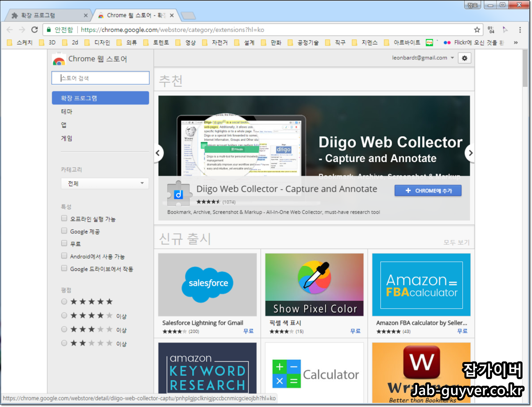The image size is (532, 407).
Task: Open the 공정기술 bookmark folder
Action: 304,43
